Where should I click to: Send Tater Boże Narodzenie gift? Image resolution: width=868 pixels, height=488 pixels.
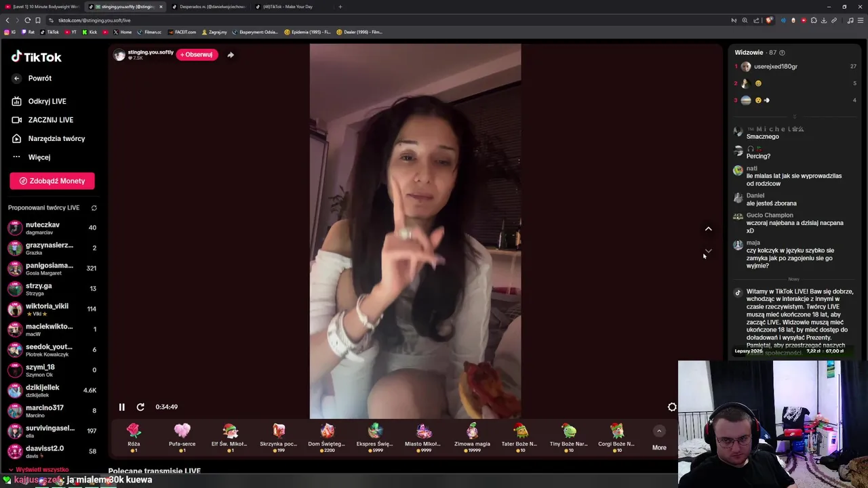click(x=520, y=438)
